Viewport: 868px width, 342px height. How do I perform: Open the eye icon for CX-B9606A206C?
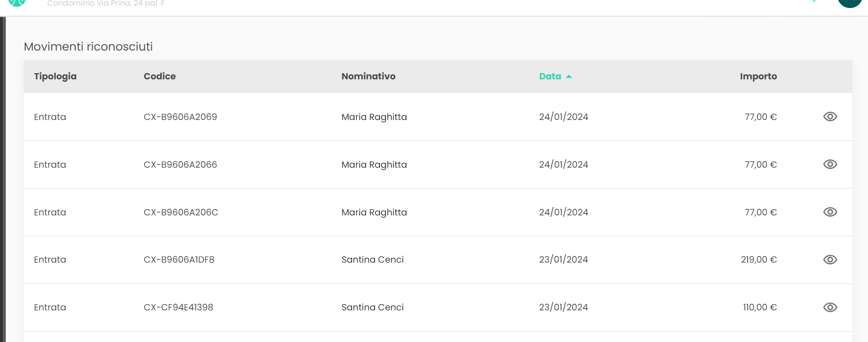pos(830,212)
